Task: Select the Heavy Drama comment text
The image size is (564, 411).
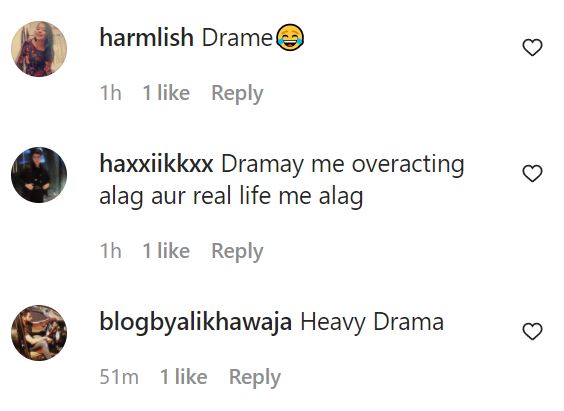Action: 372,323
